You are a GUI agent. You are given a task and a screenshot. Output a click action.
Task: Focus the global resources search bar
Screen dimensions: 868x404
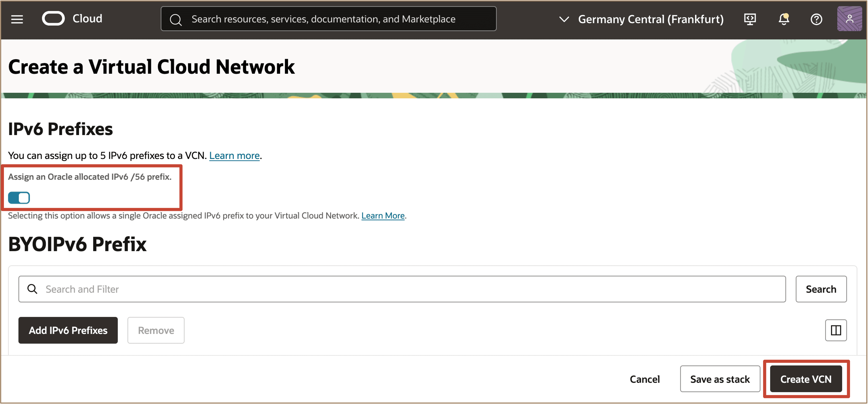click(x=329, y=19)
